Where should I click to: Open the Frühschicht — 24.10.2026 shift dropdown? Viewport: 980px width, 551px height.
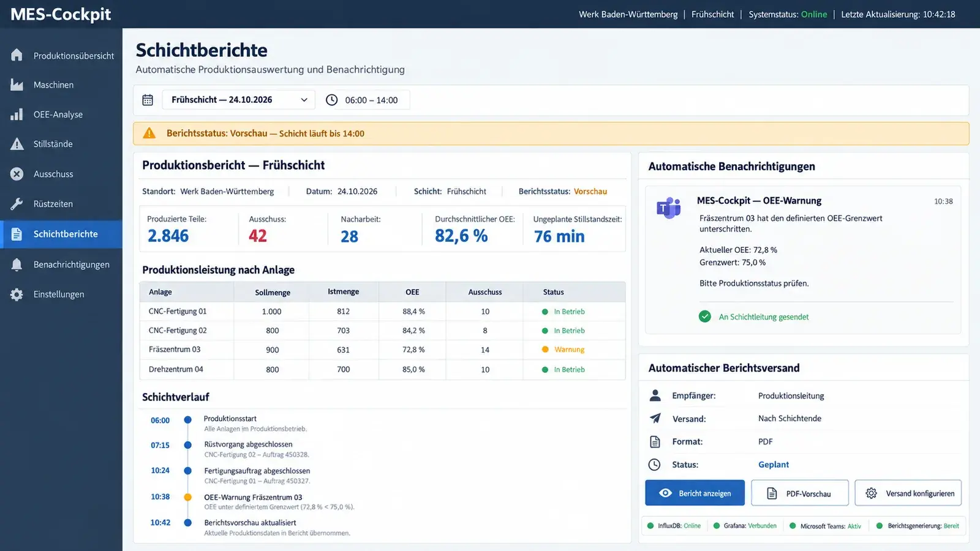click(x=239, y=100)
